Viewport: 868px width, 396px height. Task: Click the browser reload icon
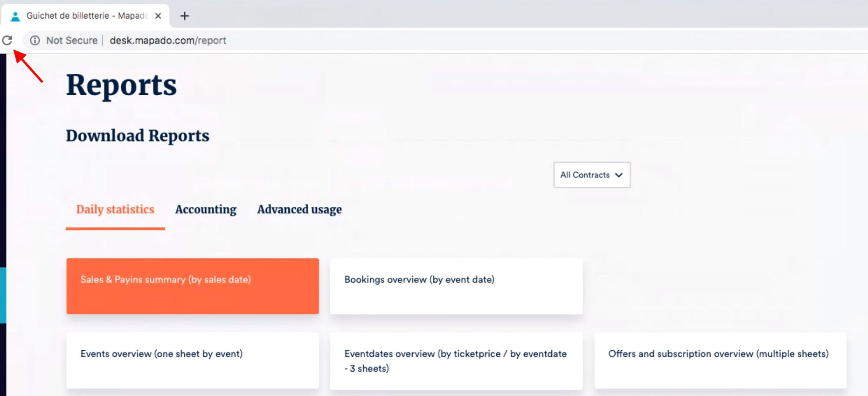click(x=7, y=41)
